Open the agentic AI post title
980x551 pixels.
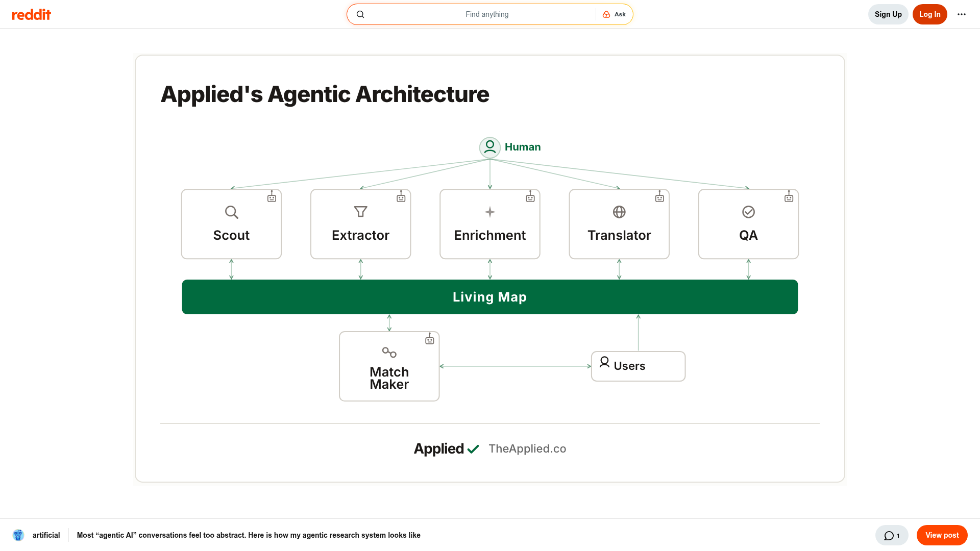click(249, 535)
